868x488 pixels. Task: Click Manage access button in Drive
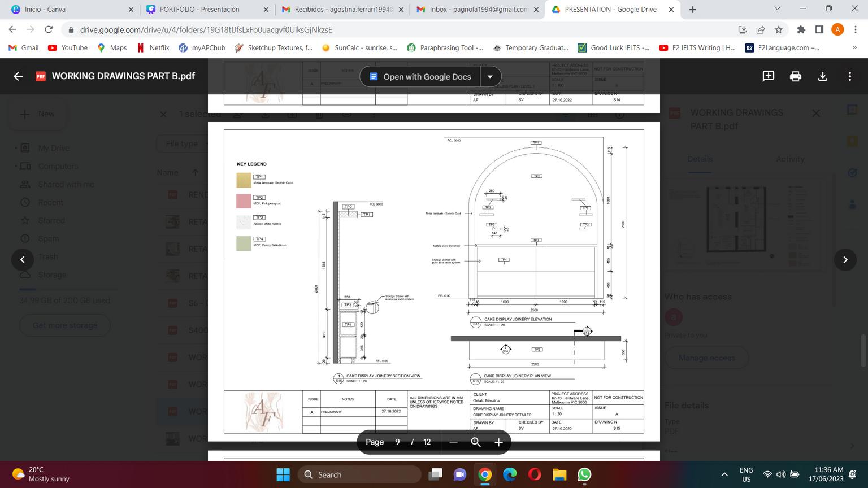(x=706, y=358)
